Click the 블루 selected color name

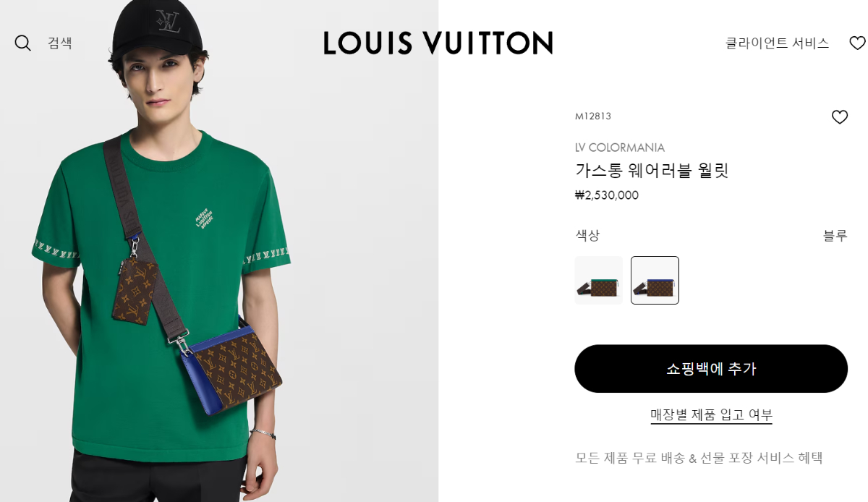835,235
